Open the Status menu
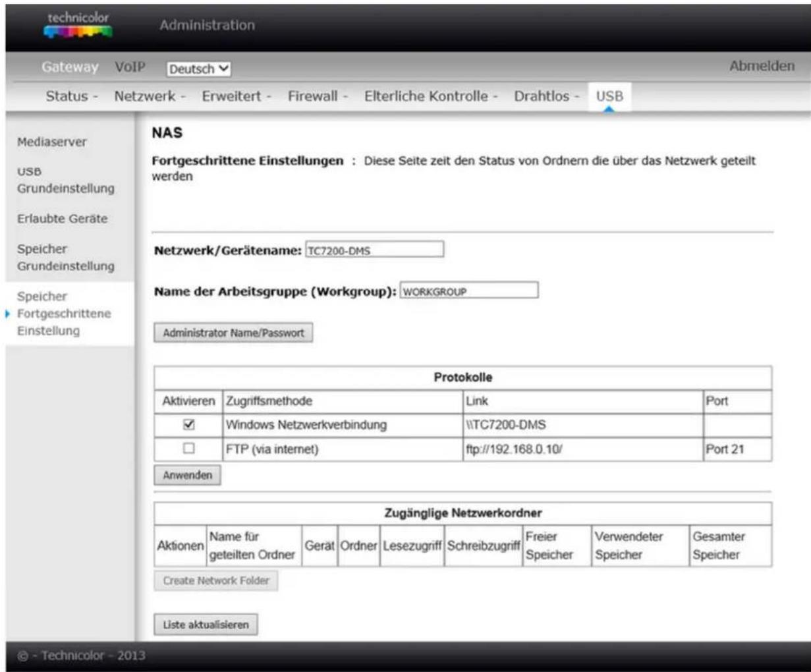This screenshot has width=811, height=672. [72, 96]
